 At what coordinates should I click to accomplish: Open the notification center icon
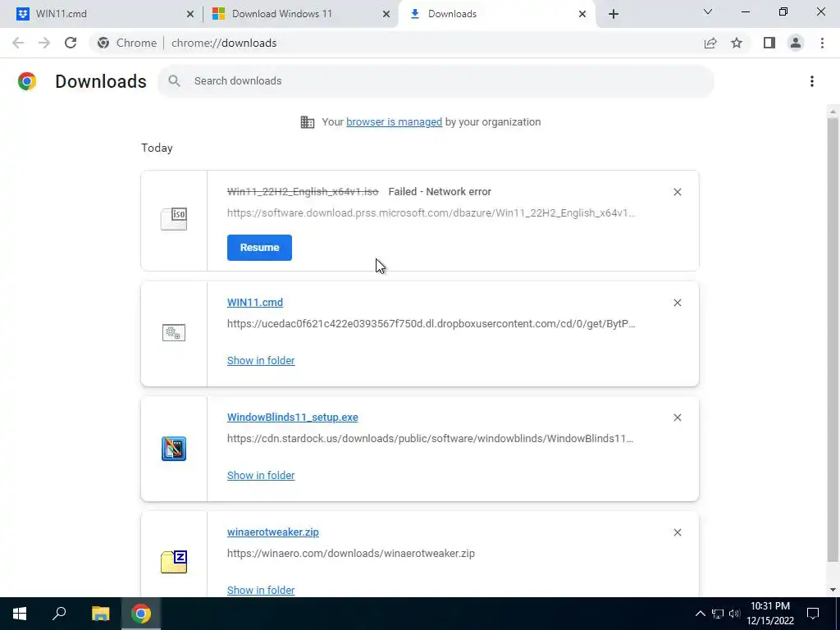coord(813,614)
